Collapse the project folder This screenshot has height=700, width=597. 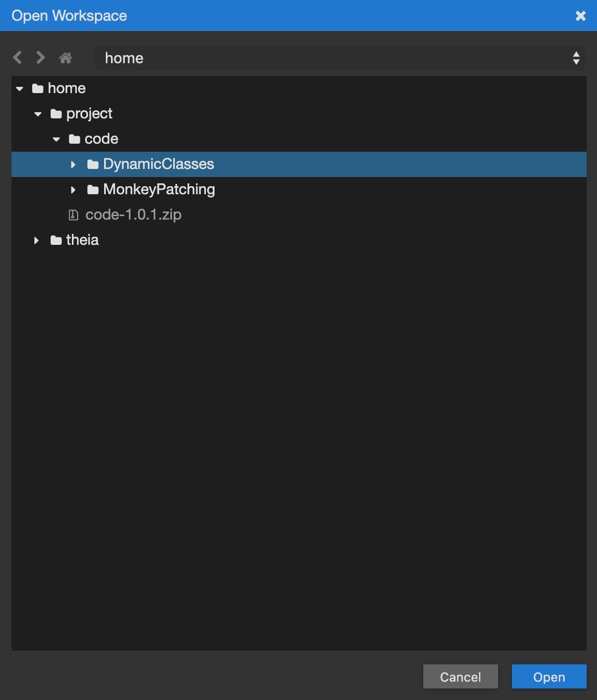coord(38,114)
